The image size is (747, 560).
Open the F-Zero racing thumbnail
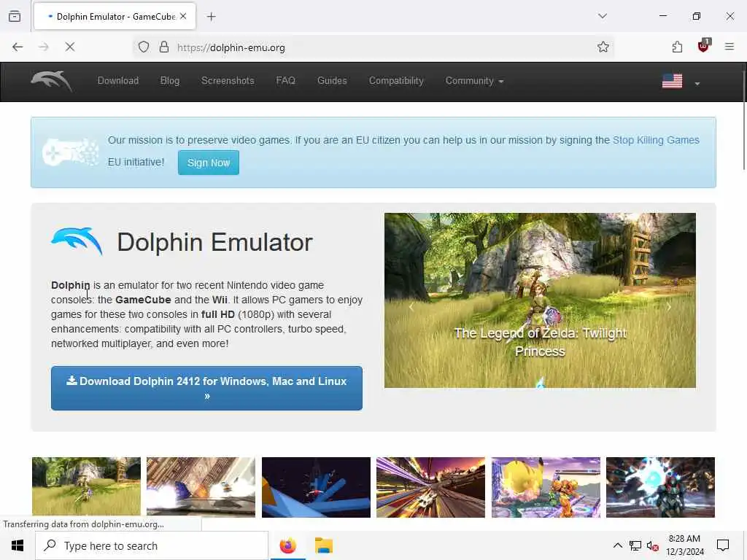430,487
